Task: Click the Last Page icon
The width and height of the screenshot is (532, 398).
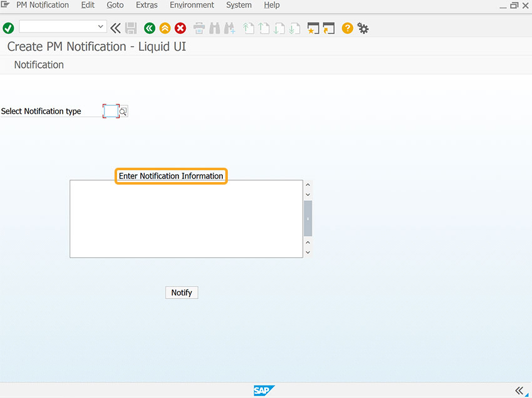Action: (x=294, y=28)
